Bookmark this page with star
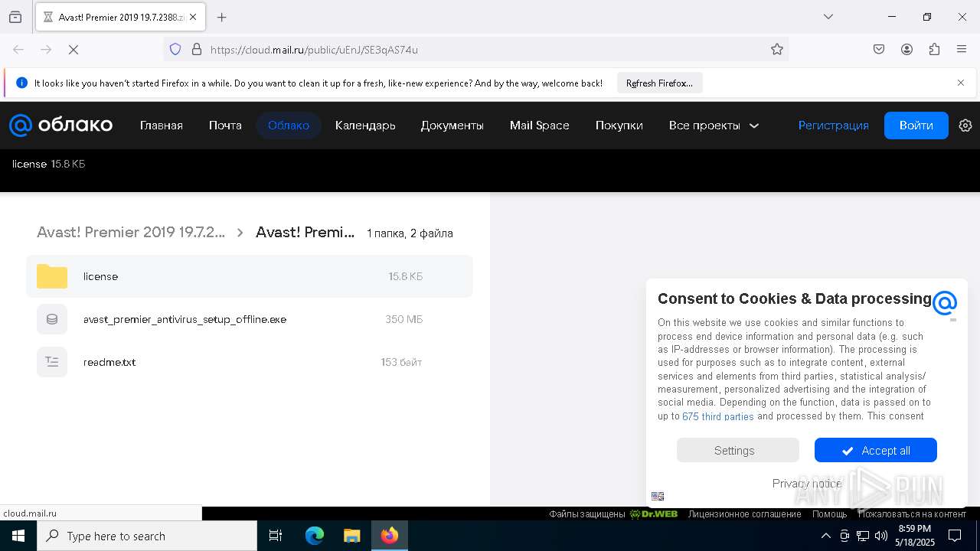Image resolution: width=980 pixels, height=551 pixels. tap(777, 50)
